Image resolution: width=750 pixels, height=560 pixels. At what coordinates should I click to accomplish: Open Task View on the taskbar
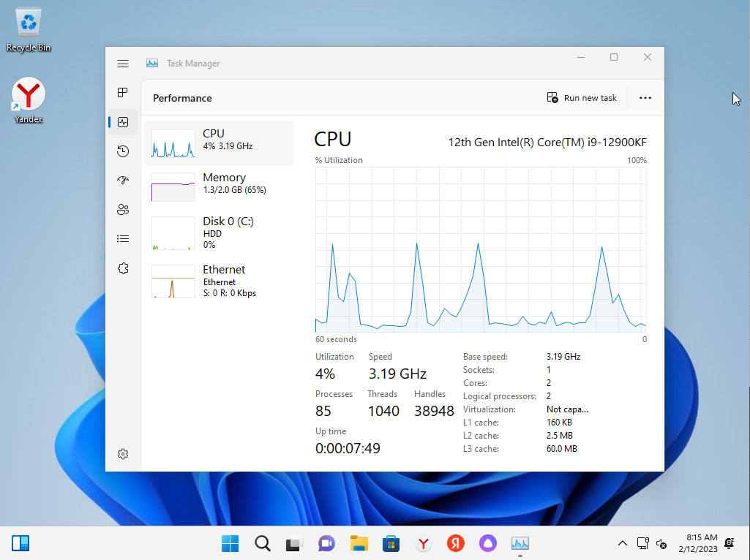[x=294, y=543]
